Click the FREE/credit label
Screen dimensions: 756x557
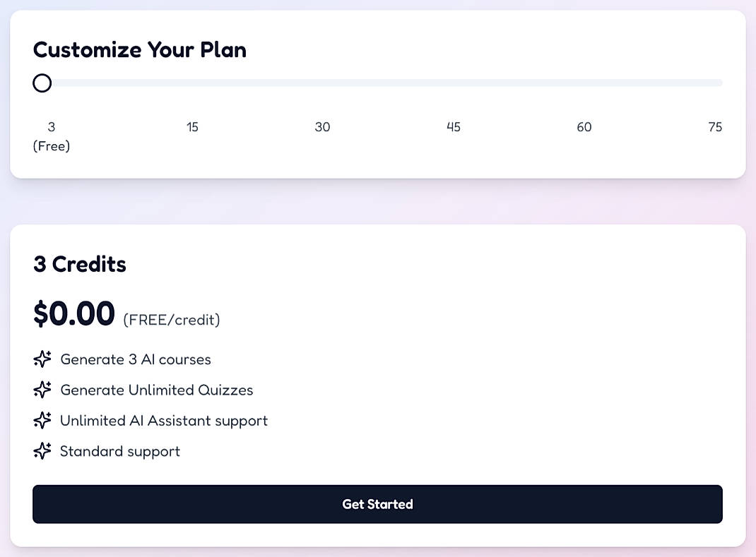[x=172, y=319]
